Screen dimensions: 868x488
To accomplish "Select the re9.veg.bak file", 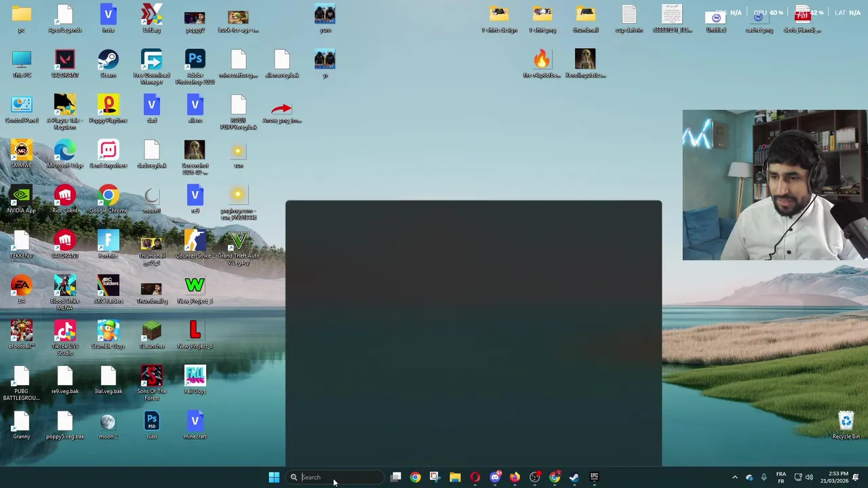I will click(64, 380).
